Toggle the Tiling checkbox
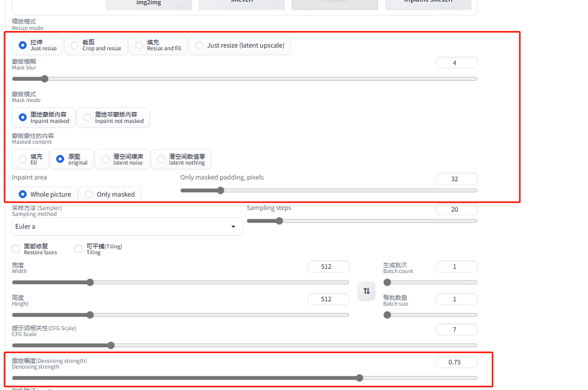The width and height of the screenshot is (588, 390). [x=79, y=249]
